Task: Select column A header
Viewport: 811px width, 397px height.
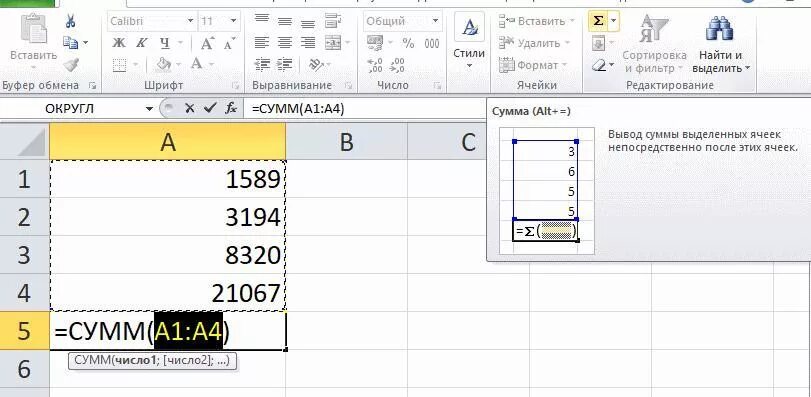Action: [168, 141]
